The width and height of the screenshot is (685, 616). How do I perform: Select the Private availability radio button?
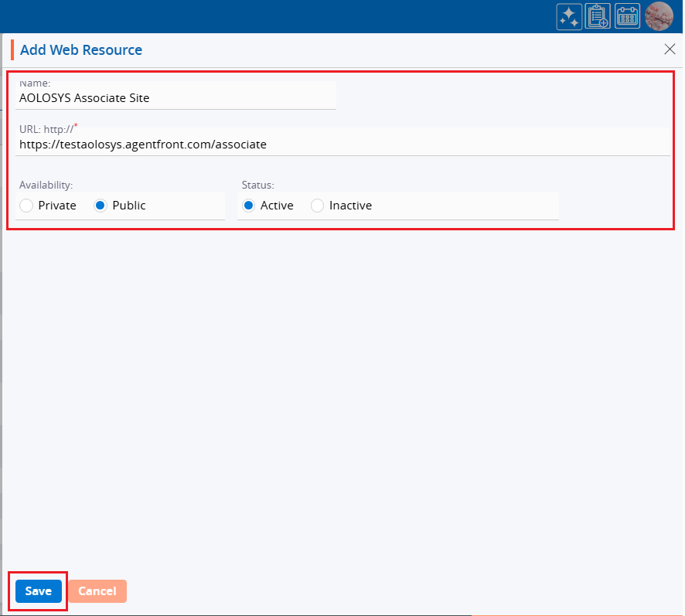click(27, 206)
